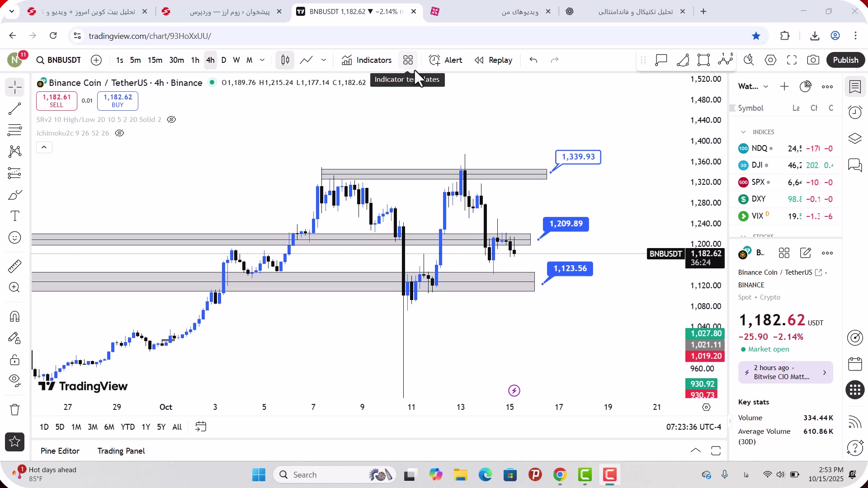This screenshot has width=868, height=488.
Task: Open Chrome from the Windows taskbar
Action: tap(560, 475)
